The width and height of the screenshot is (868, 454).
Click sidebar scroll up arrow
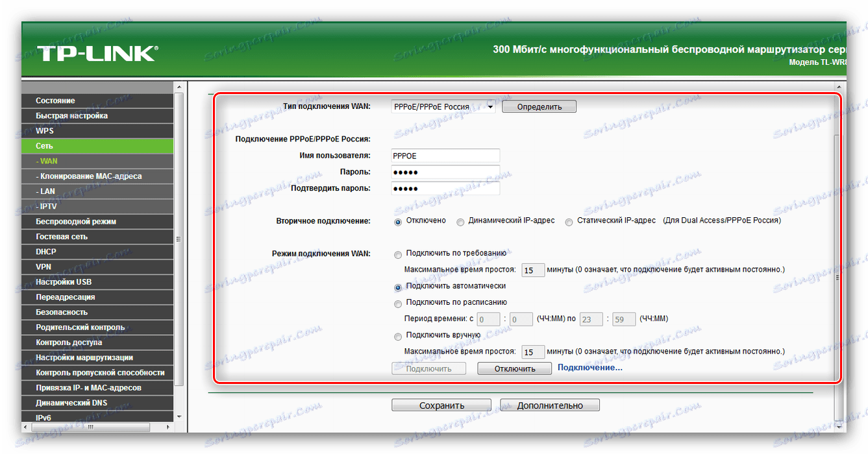point(179,86)
